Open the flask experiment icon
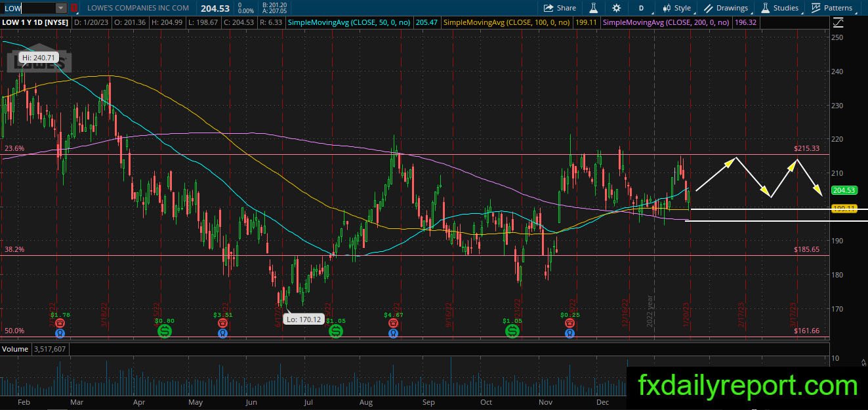Screen dimensions: 868x410 pos(594,8)
